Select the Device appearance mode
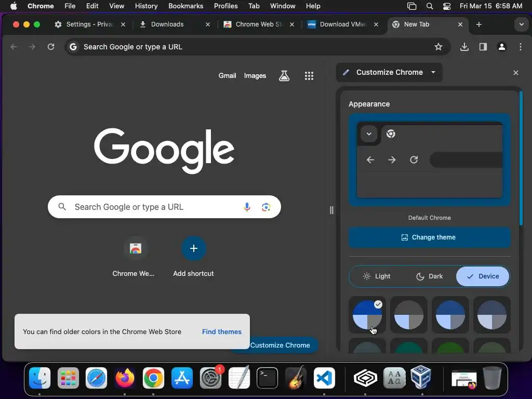Viewport: 532px width, 399px height. (x=483, y=276)
